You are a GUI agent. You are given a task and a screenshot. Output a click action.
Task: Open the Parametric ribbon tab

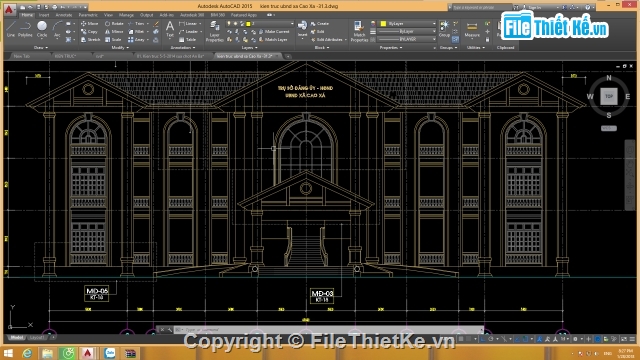[x=88, y=15]
